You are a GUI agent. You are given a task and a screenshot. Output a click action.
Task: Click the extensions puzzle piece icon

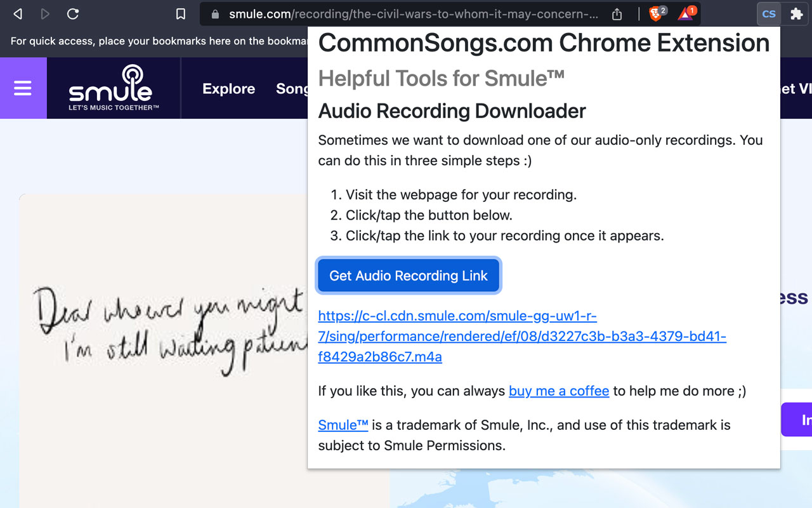(x=796, y=13)
